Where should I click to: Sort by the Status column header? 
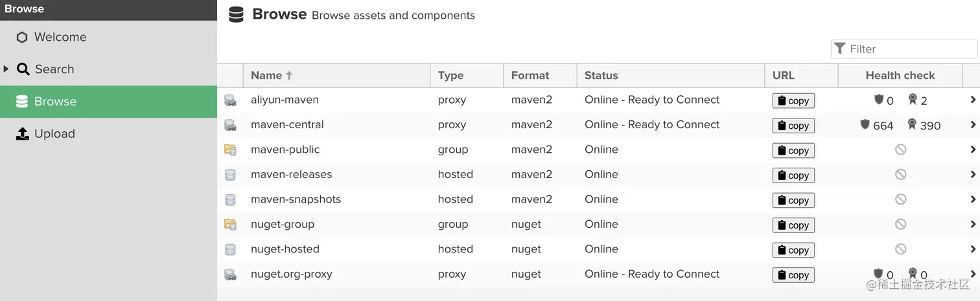click(x=671, y=75)
